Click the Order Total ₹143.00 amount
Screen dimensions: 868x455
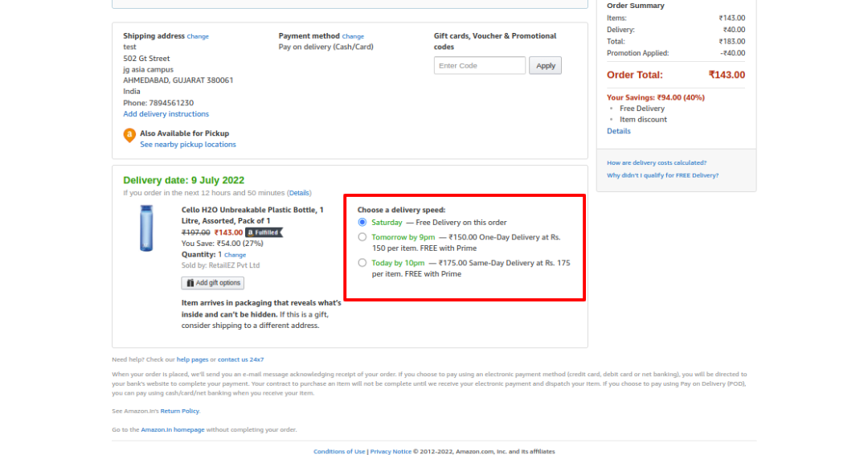click(727, 75)
